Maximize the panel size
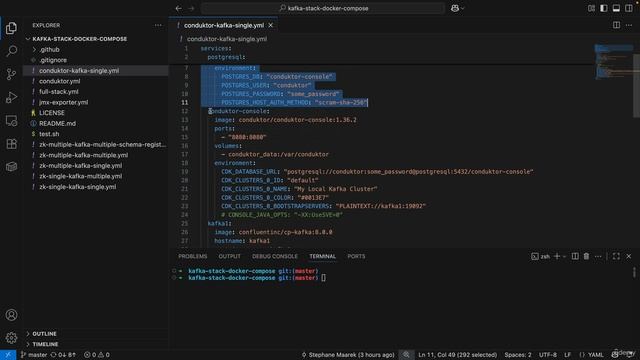 [x=616, y=256]
